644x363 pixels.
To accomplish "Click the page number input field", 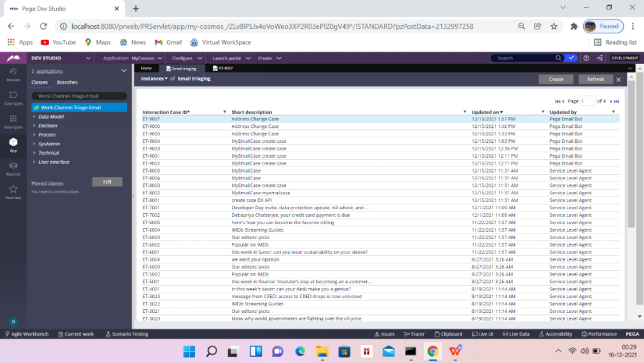I will [x=587, y=101].
